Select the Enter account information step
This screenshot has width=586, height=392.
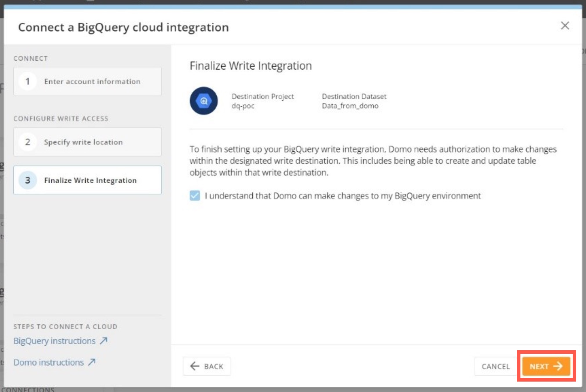(87, 81)
